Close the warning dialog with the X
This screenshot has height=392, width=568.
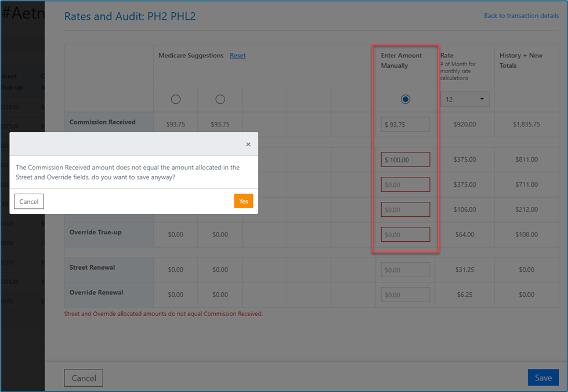pos(248,144)
